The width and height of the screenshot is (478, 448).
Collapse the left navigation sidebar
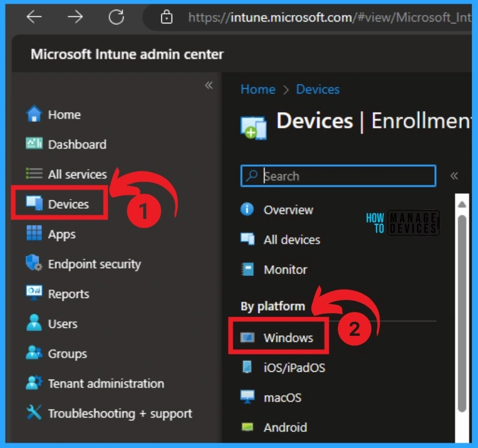click(209, 85)
